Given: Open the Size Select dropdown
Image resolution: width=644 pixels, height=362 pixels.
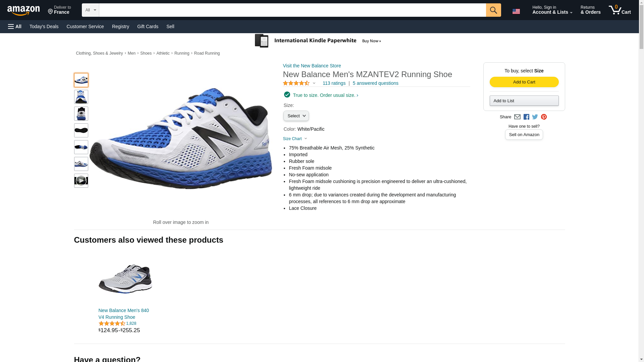Looking at the screenshot, I should coord(296,116).
